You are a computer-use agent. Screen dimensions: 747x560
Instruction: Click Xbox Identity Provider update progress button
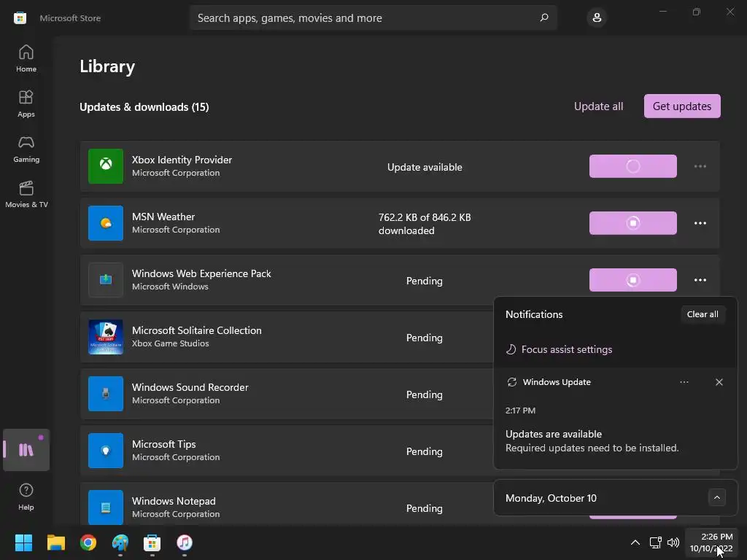[x=632, y=166]
